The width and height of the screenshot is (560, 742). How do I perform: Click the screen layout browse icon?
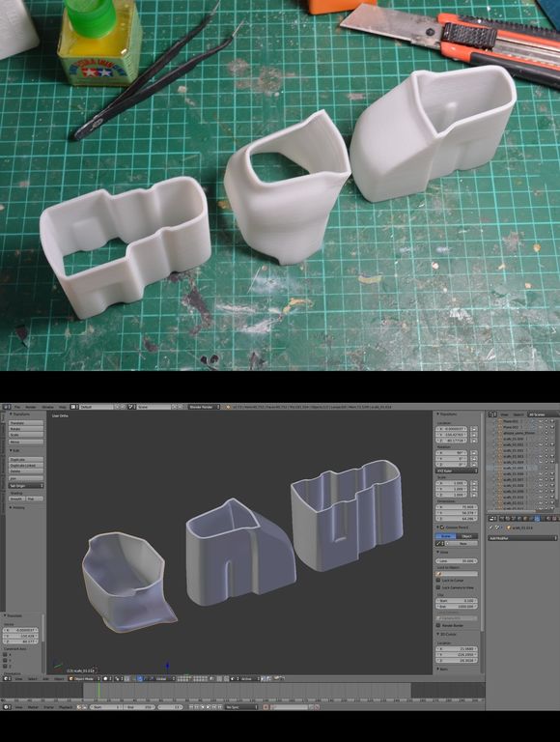click(x=74, y=407)
